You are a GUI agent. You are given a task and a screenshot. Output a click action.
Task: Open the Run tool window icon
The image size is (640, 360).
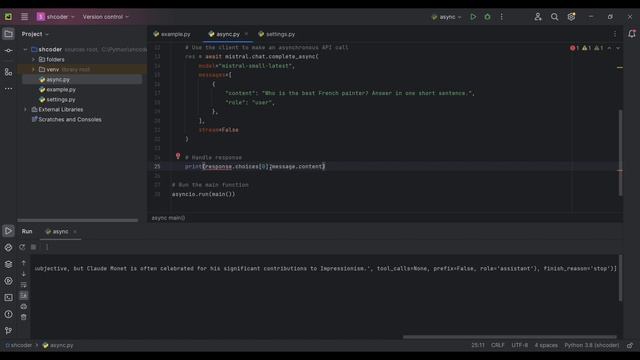tap(8, 231)
